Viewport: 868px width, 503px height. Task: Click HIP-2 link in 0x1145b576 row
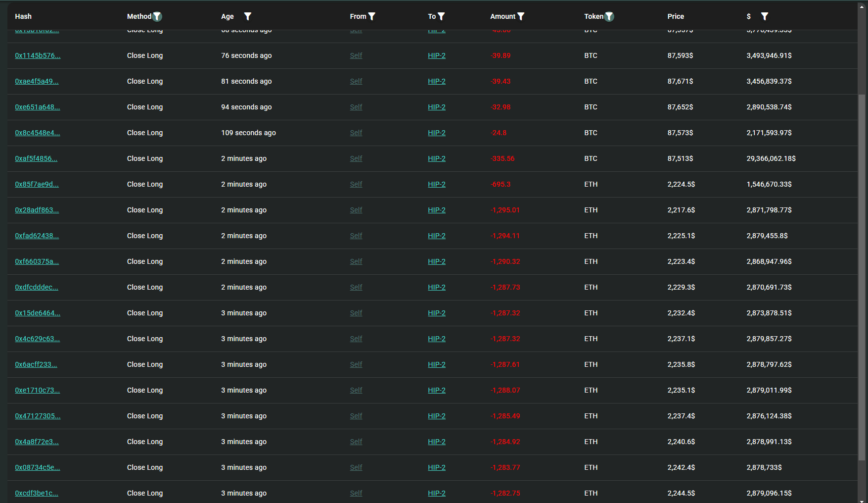pyautogui.click(x=437, y=55)
